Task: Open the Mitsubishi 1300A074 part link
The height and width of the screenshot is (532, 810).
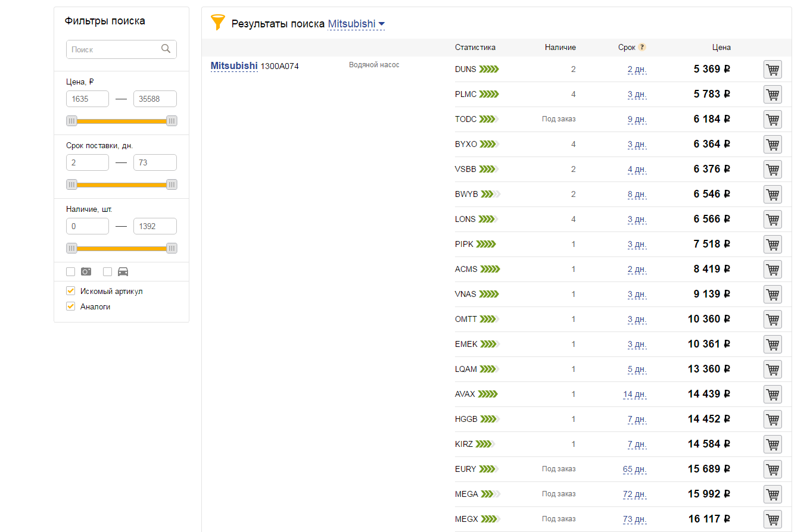Action: click(x=234, y=66)
